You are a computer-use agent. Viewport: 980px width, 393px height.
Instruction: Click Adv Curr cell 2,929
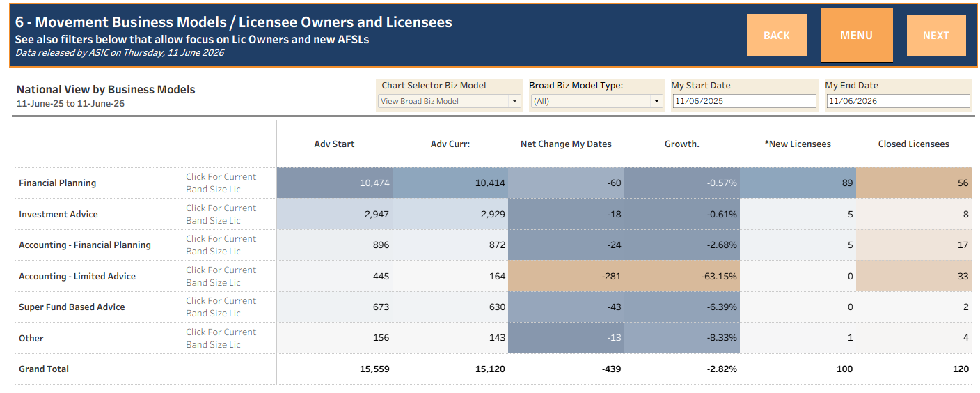[x=450, y=214]
